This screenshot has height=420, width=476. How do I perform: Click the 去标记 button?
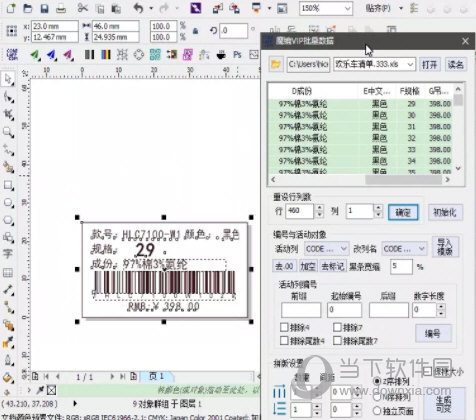(x=333, y=266)
